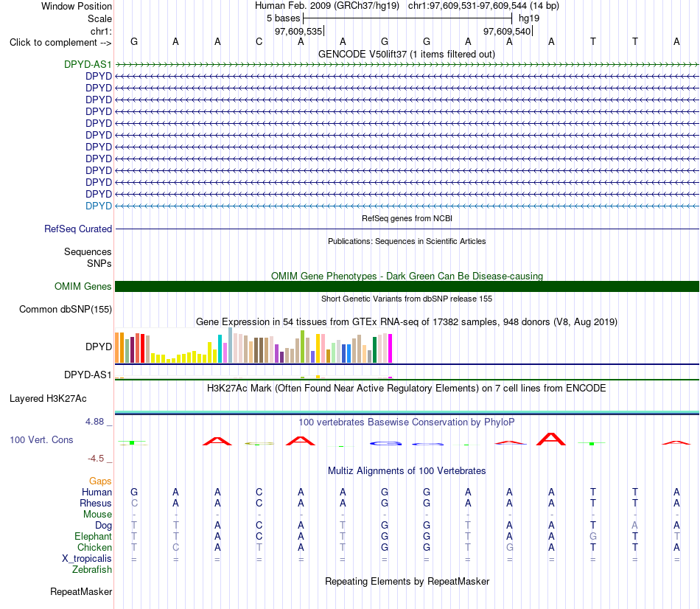Image resolution: width=700 pixels, height=609 pixels.
Task: Click the C base in chr1 sequence row
Action: click(x=259, y=41)
